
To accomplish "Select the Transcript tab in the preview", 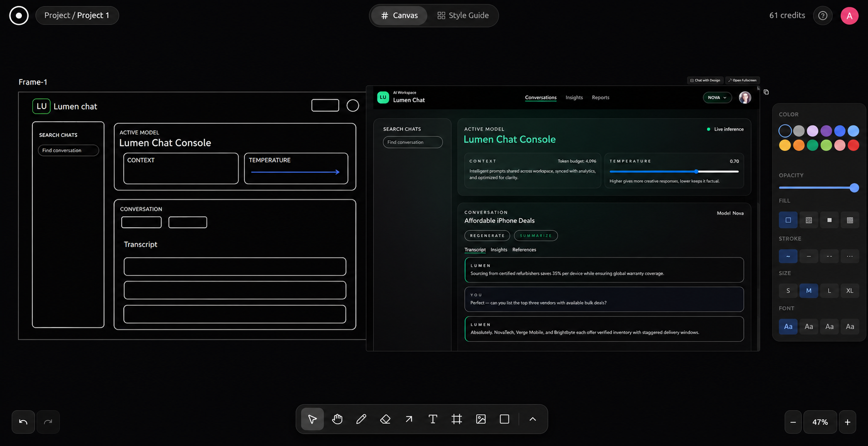I will pos(475,250).
